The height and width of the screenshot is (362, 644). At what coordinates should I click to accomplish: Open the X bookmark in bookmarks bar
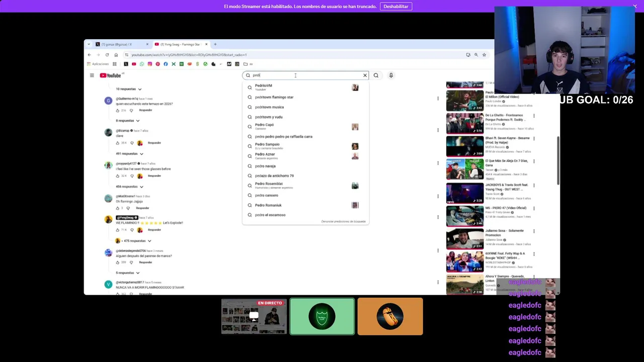126,64
